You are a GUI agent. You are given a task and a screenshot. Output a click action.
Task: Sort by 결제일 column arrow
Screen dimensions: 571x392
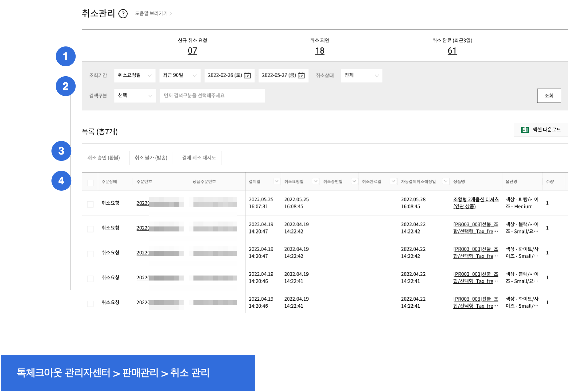point(276,181)
